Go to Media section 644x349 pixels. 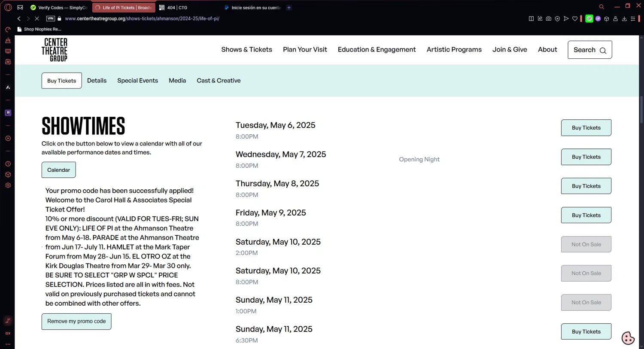(x=177, y=80)
